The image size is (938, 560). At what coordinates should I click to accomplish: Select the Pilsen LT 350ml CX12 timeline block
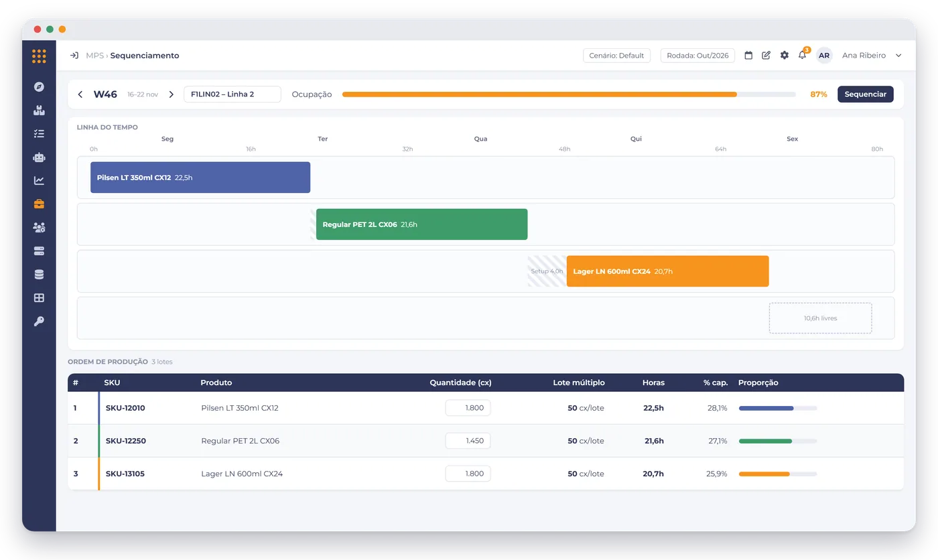[x=200, y=178]
